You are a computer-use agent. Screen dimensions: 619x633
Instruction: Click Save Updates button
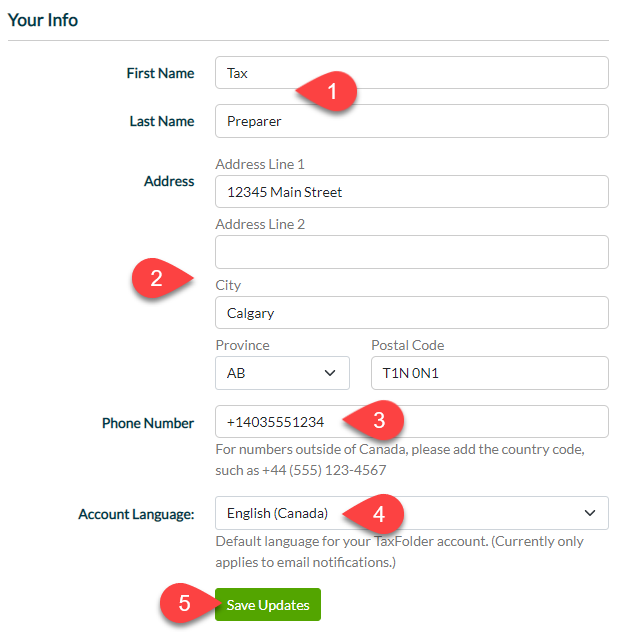(x=268, y=605)
